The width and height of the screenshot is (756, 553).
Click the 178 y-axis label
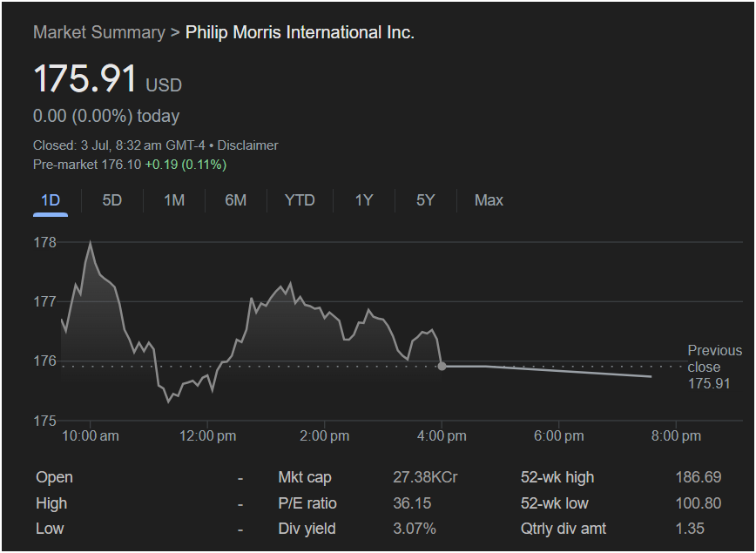coord(44,242)
